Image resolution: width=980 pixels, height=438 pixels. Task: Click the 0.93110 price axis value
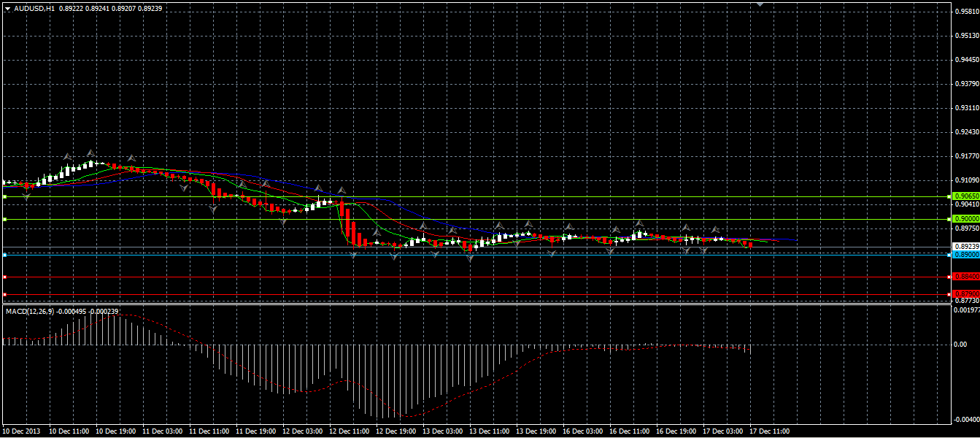(x=968, y=108)
